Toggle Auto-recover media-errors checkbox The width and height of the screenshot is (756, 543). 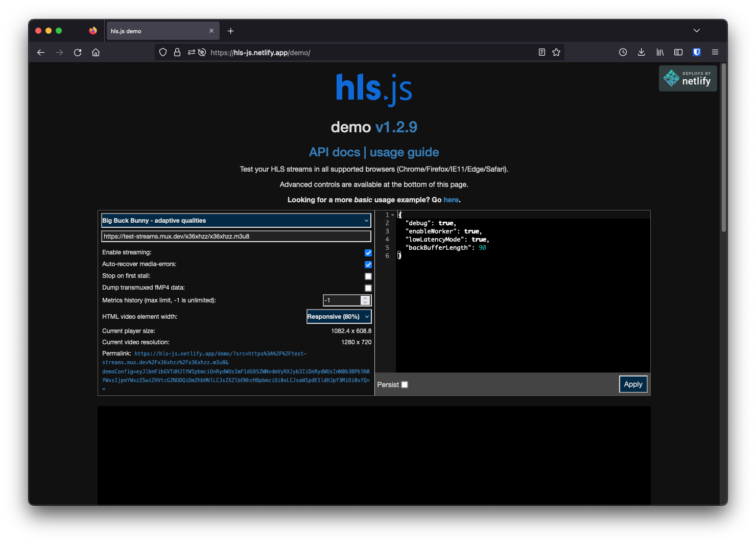[368, 265]
